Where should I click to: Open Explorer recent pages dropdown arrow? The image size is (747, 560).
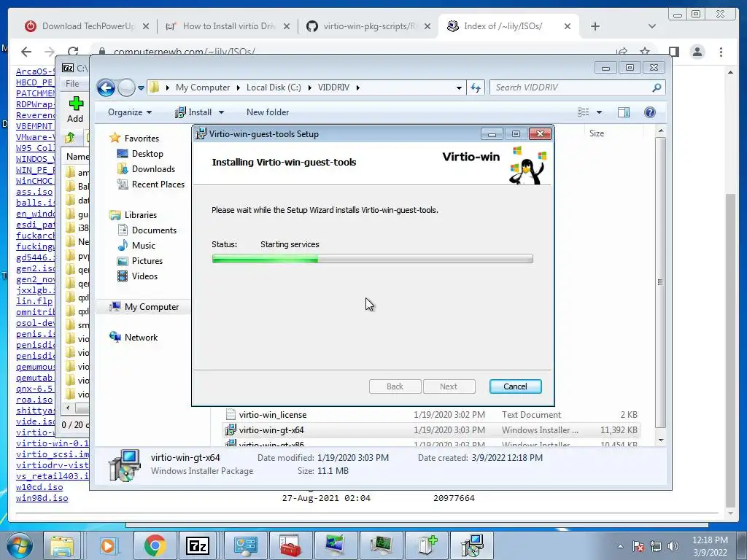141,87
